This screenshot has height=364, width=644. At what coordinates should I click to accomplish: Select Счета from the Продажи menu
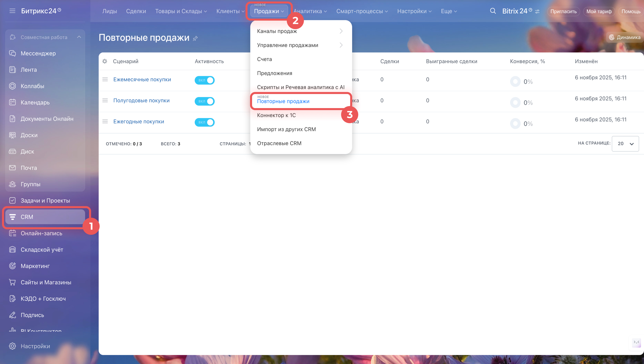[264, 59]
